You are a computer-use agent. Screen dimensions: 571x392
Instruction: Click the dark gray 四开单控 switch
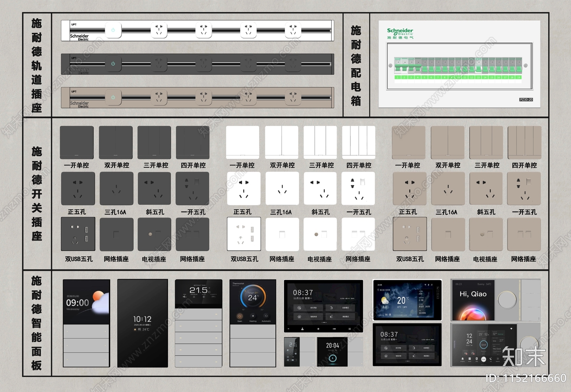[193, 142]
